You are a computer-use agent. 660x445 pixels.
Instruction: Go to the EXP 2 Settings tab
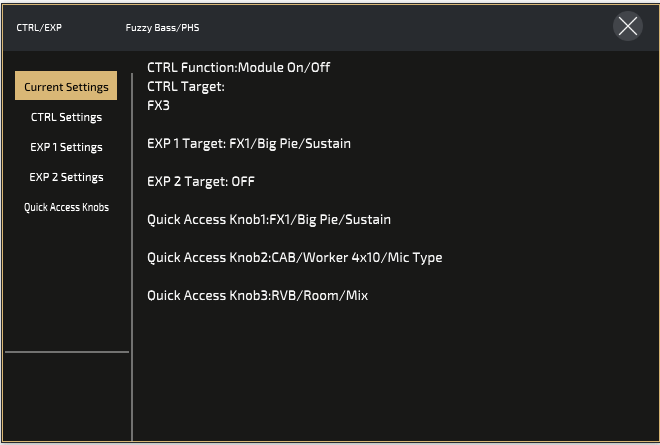pyautogui.click(x=66, y=177)
